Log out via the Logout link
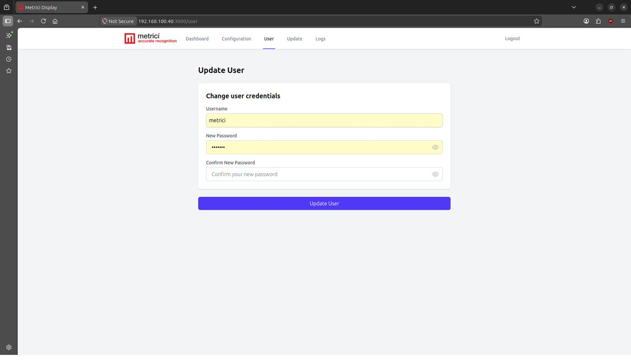The height and width of the screenshot is (364, 631). coord(512,39)
